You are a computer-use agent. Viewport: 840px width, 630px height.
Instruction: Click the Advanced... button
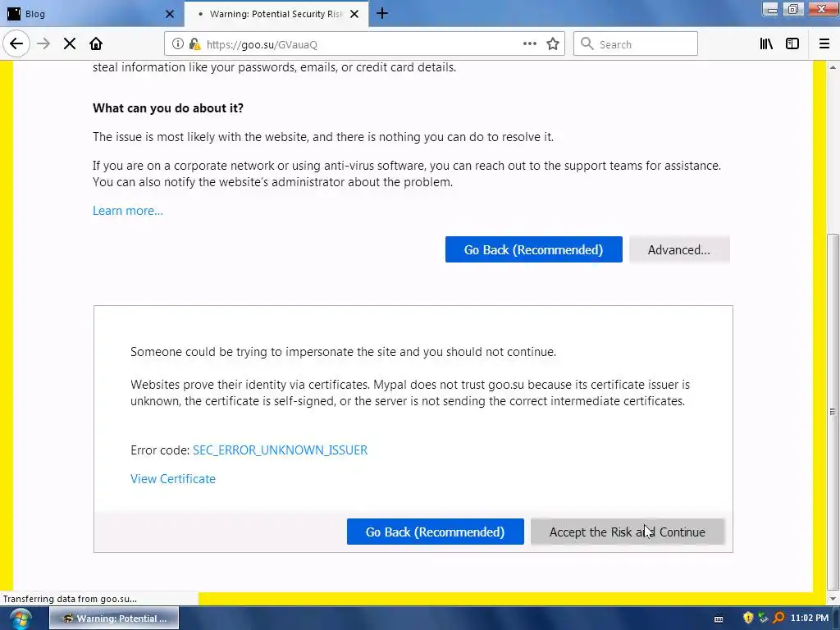[x=679, y=249]
